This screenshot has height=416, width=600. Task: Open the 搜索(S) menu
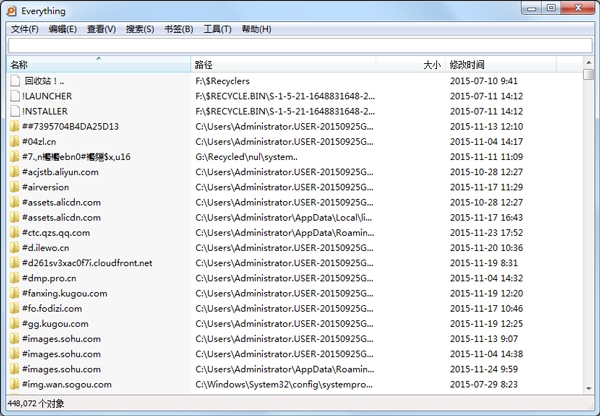pyautogui.click(x=140, y=29)
